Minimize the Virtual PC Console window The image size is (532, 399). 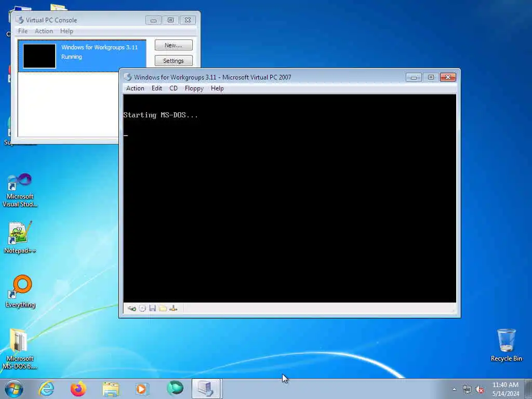point(153,20)
